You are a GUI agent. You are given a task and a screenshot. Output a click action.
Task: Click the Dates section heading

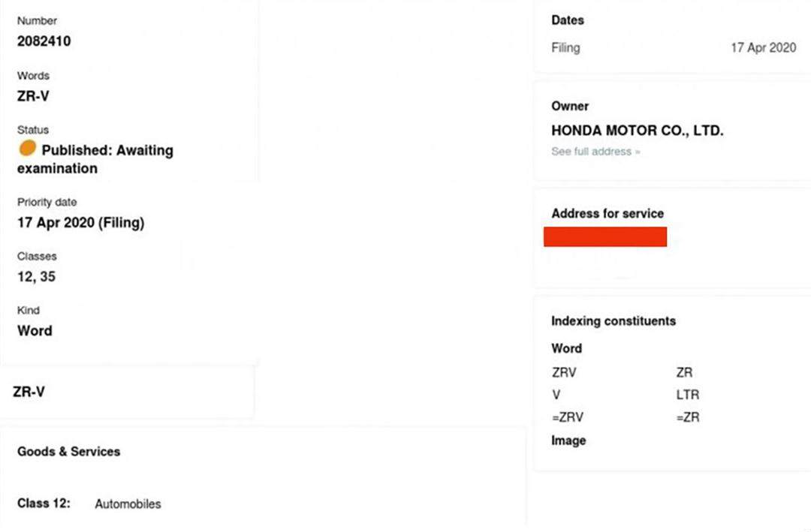(568, 20)
